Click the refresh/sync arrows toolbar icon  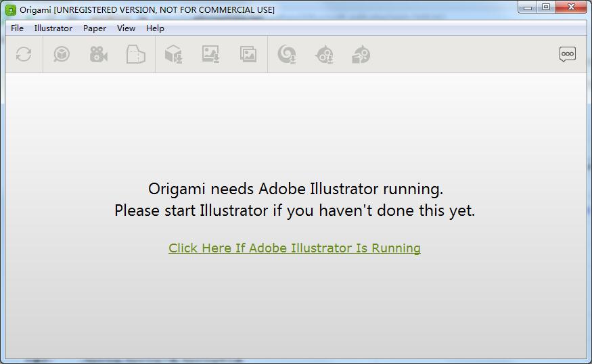click(x=24, y=54)
